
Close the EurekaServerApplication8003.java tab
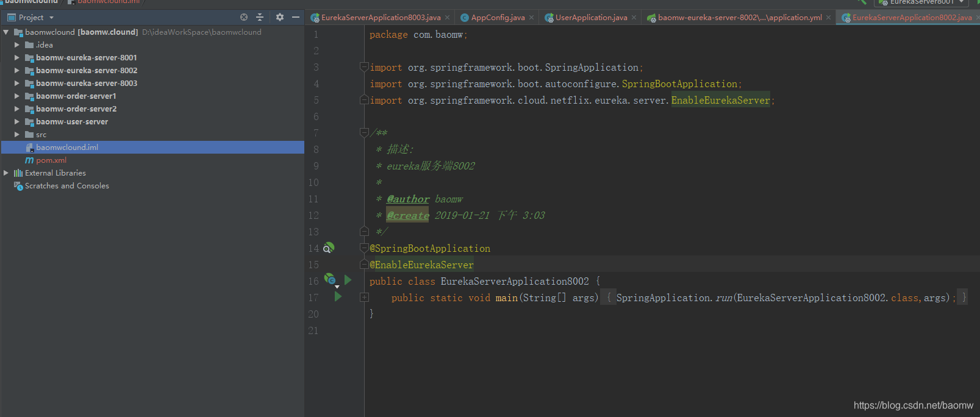[448, 18]
